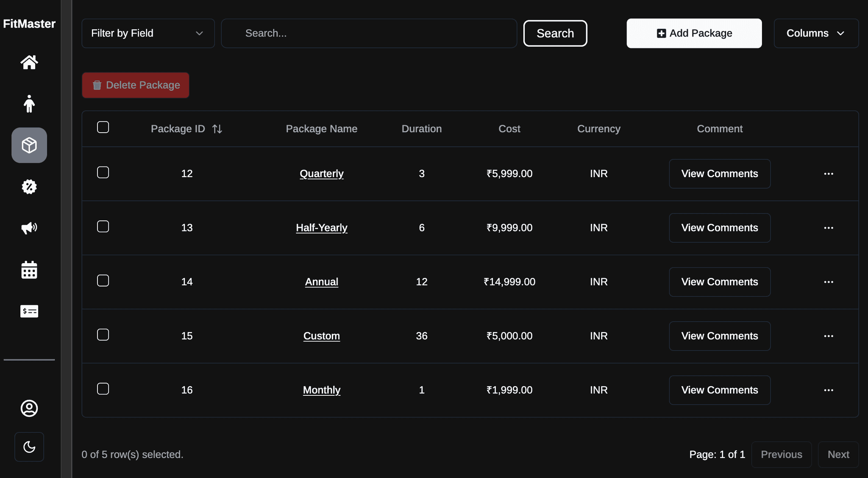
Task: Open the Home dashboard icon
Action: click(29, 62)
